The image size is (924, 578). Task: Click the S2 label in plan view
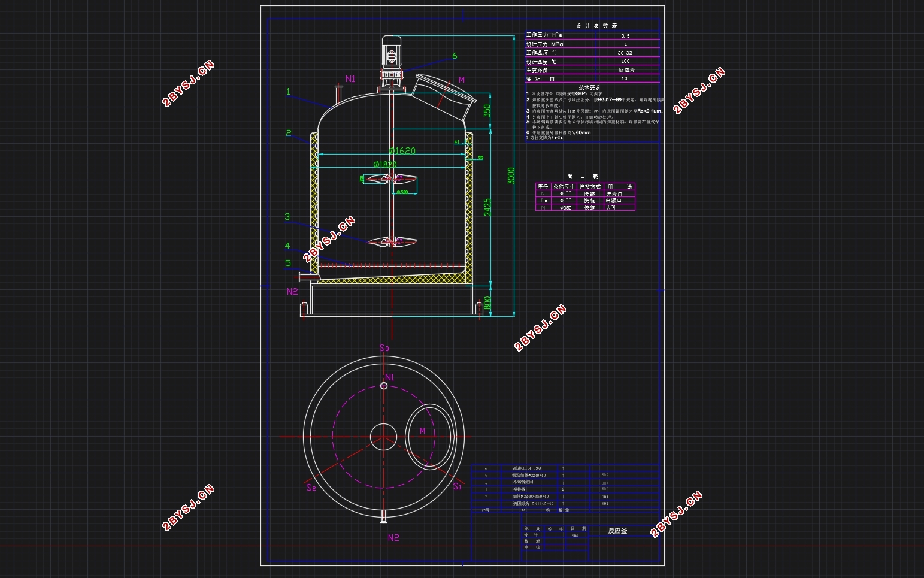pyautogui.click(x=311, y=488)
